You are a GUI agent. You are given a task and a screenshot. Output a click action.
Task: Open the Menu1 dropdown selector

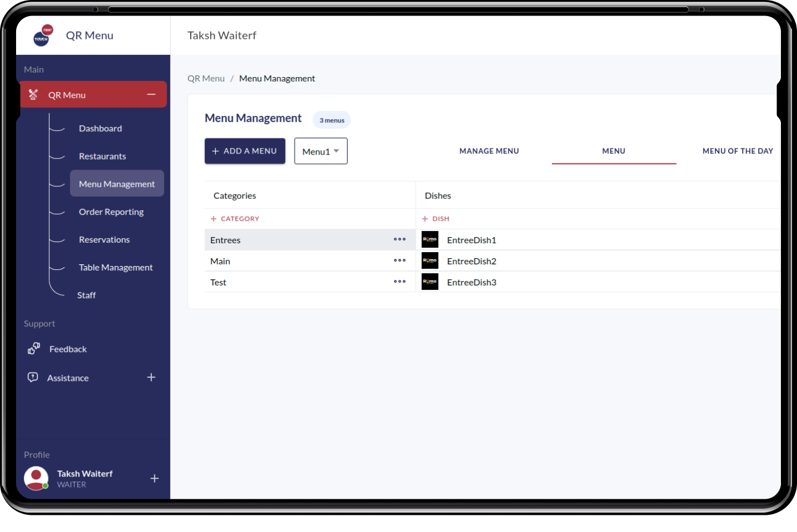(321, 151)
